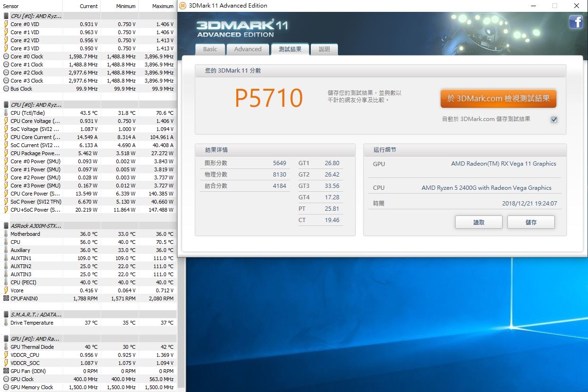This screenshot has height=392, width=588.
Task: Click the CPU Core Current maximum 104.961 A
Action: (161, 137)
